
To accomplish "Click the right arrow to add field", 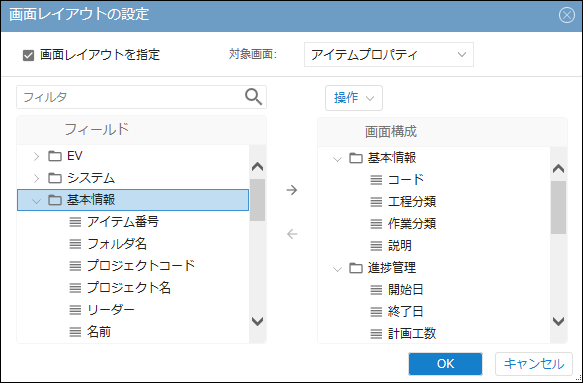I will point(292,190).
